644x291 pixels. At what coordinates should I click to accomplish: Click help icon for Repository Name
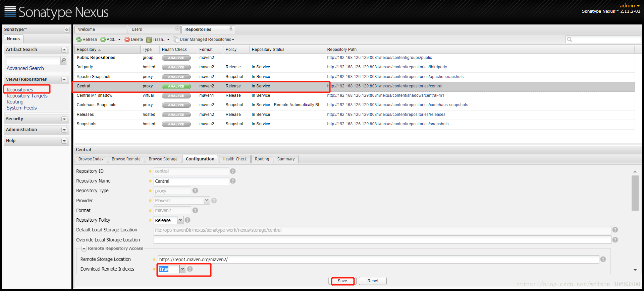(x=233, y=181)
